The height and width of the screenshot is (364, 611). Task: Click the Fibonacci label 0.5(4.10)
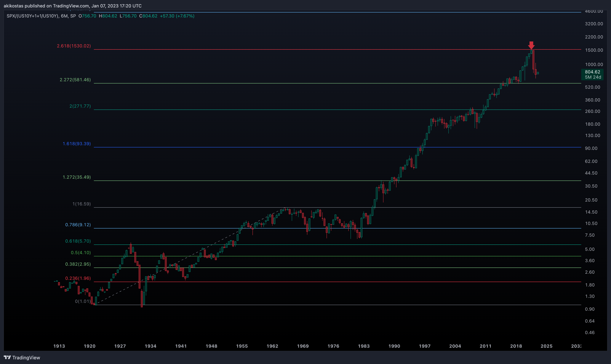[x=81, y=253]
